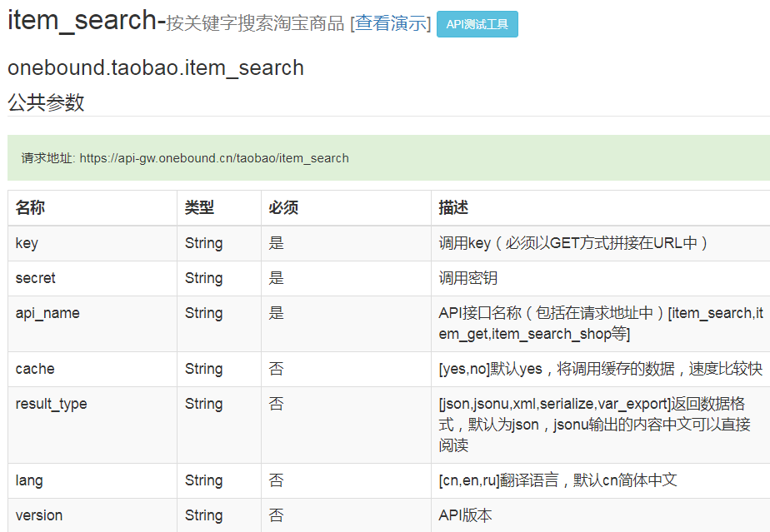
Task: Click the page title item_search-按关键字搜索淘宝商品
Action: pyautogui.click(x=176, y=22)
